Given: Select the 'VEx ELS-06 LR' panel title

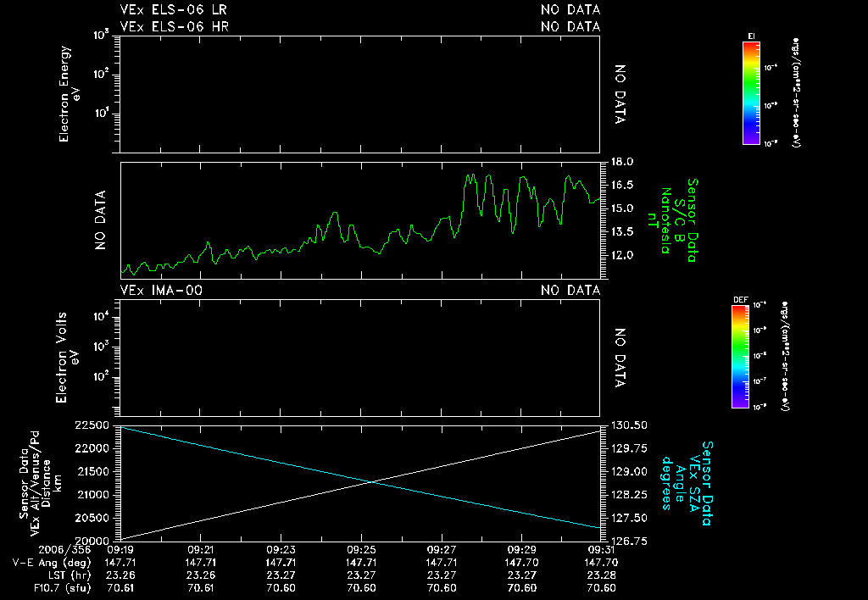Looking at the screenshot, I should (173, 10).
